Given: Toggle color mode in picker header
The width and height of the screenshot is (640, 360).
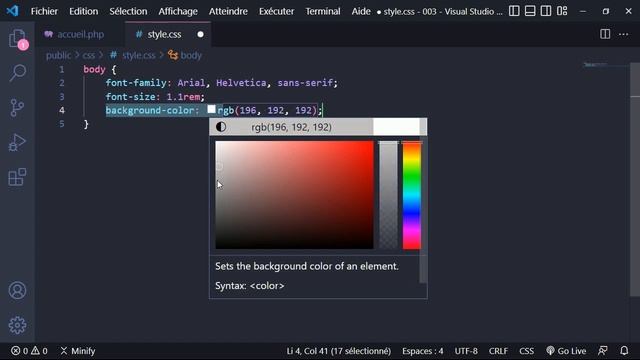Looking at the screenshot, I should 221,127.
